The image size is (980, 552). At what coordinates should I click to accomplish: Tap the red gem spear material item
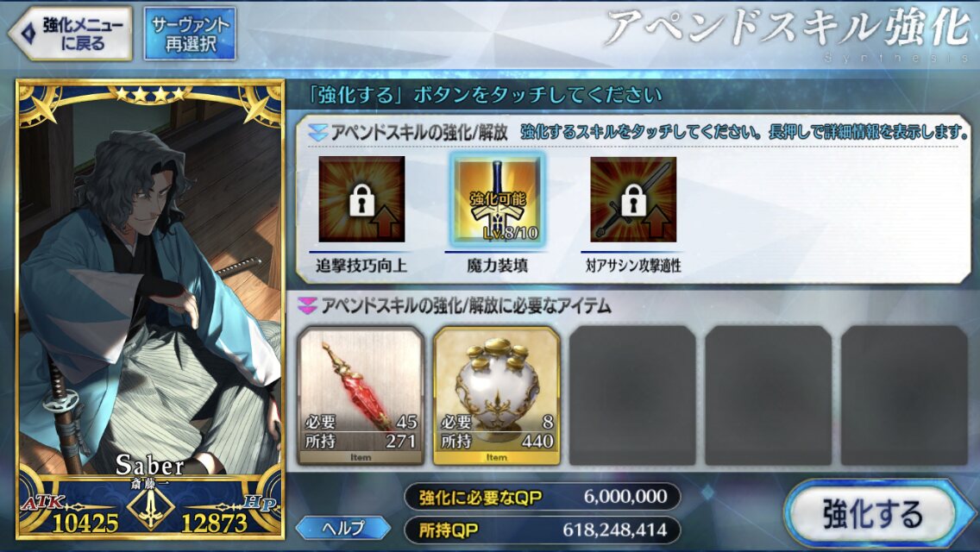[x=361, y=396]
